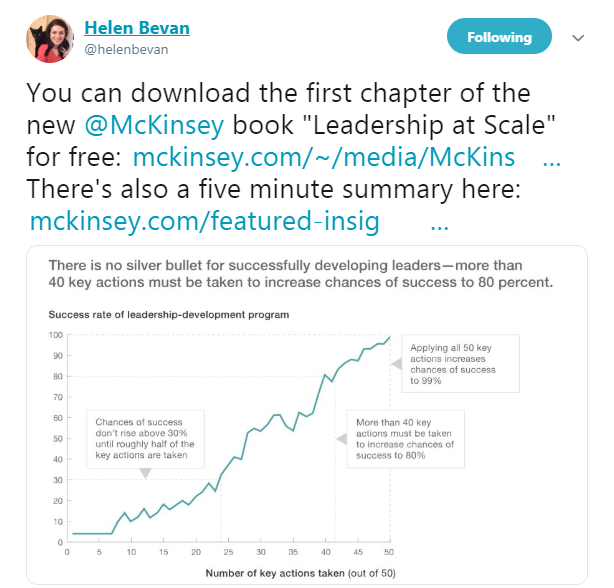Open the mckinsey.com/featured-insig link
Screen dimensions: 614x588
coord(205,222)
